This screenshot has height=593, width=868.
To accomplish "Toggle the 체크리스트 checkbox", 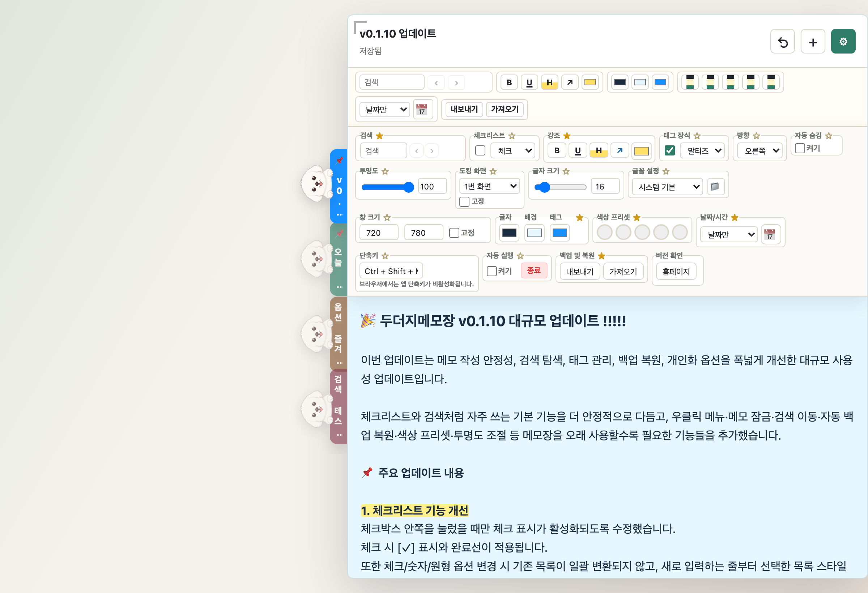I will [480, 150].
